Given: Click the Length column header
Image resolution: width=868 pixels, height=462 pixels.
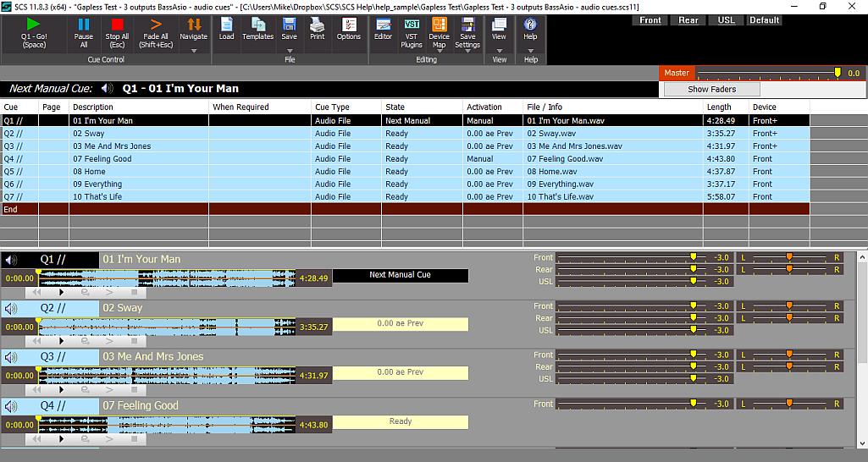Looking at the screenshot, I should 726,107.
